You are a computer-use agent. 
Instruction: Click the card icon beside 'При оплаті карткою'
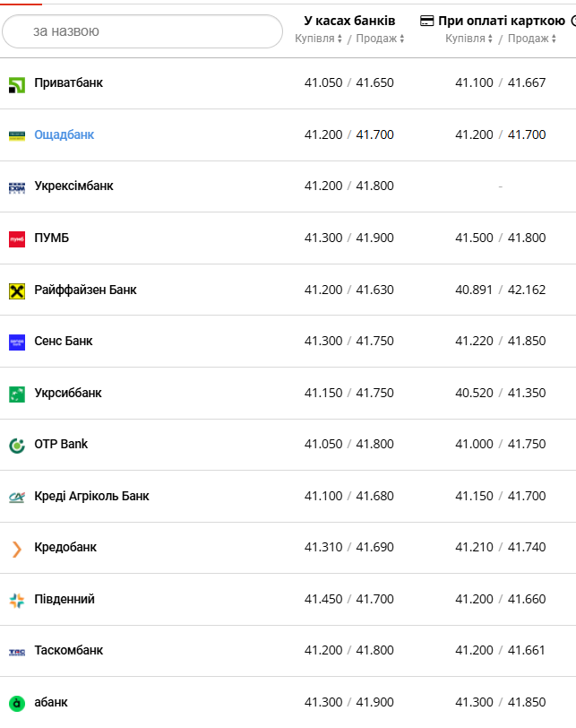pyautogui.click(x=427, y=20)
